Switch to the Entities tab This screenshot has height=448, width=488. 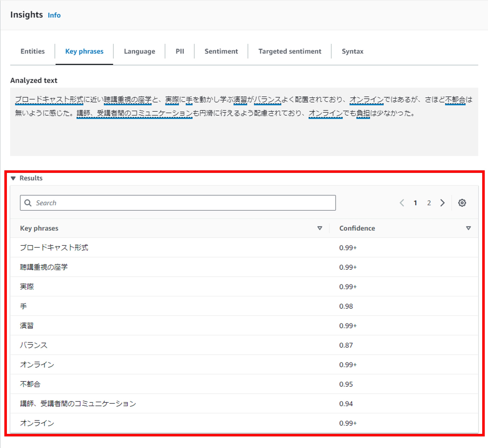click(x=32, y=51)
